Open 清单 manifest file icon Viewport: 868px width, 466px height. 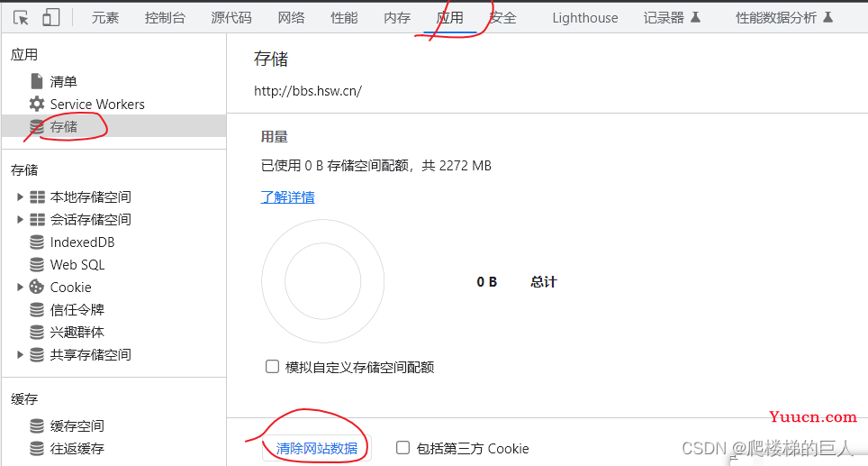(37, 81)
